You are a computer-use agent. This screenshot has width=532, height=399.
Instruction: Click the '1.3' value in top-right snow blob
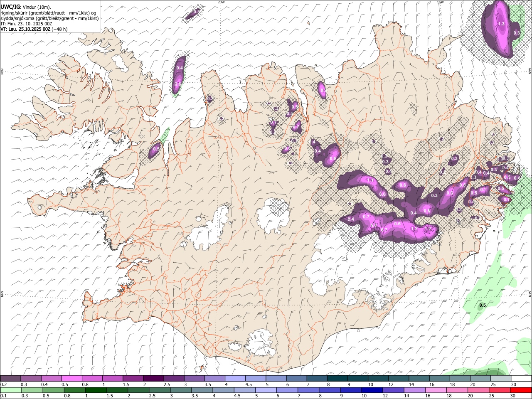[x=501, y=24]
